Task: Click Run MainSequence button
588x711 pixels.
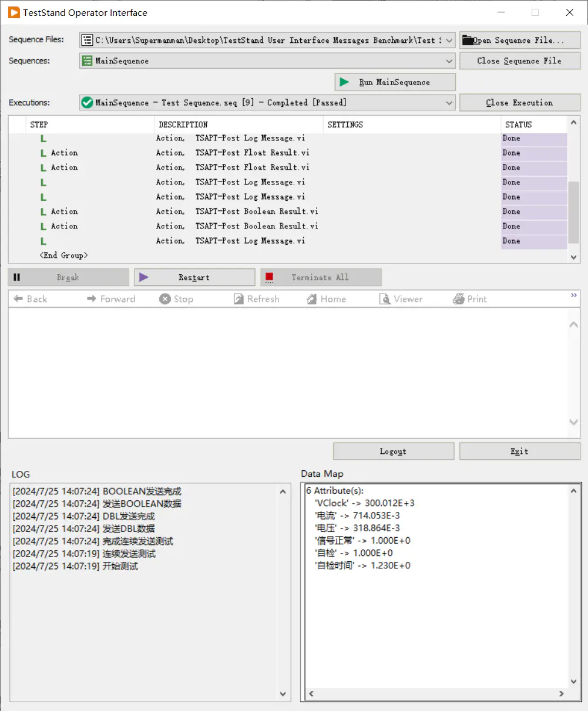Action: click(395, 82)
